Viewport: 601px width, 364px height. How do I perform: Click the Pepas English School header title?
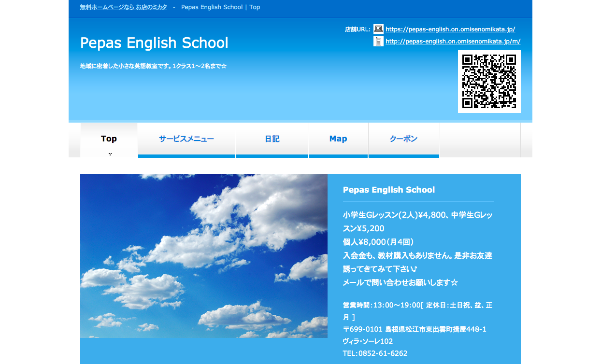click(x=154, y=42)
